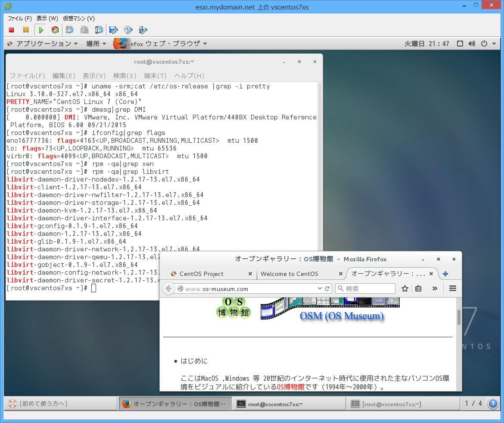Close the Welcome to CentOS tab
This screenshot has width=504, height=423.
click(340, 274)
